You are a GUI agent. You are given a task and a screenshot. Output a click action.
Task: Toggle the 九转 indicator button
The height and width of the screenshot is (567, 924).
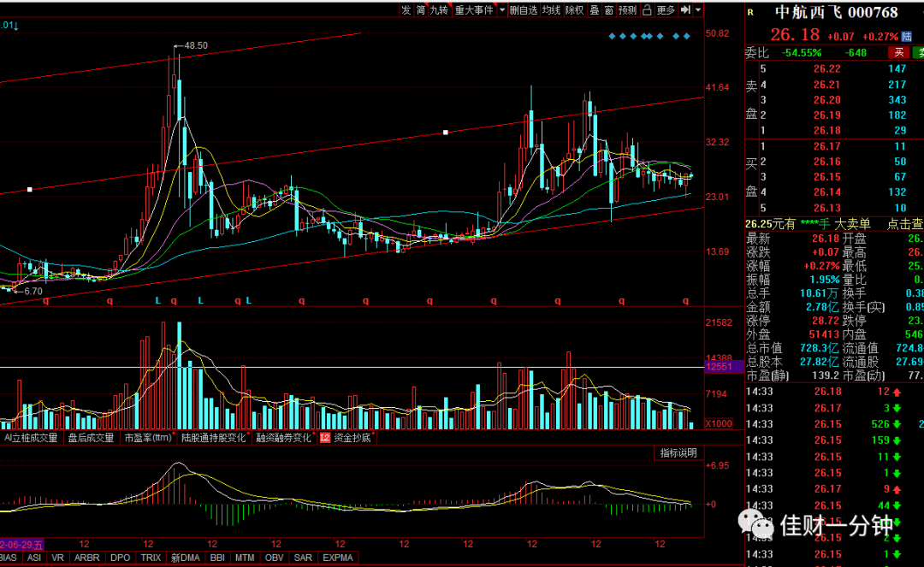(439, 10)
